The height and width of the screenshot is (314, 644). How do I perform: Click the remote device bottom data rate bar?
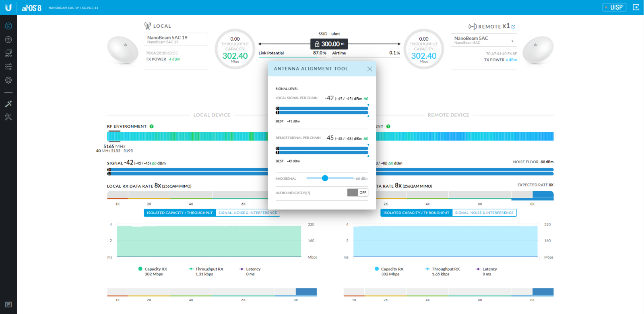pos(448,292)
